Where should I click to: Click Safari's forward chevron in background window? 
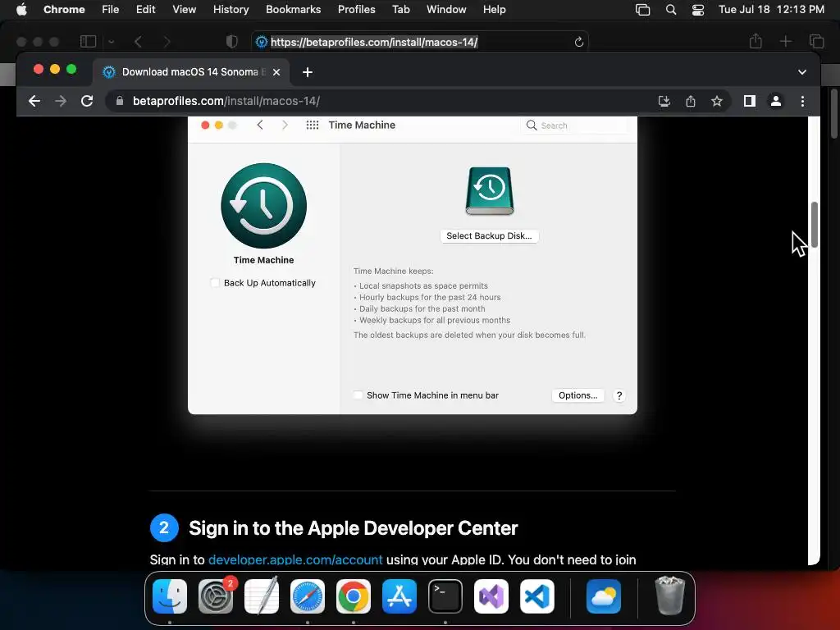tap(167, 41)
